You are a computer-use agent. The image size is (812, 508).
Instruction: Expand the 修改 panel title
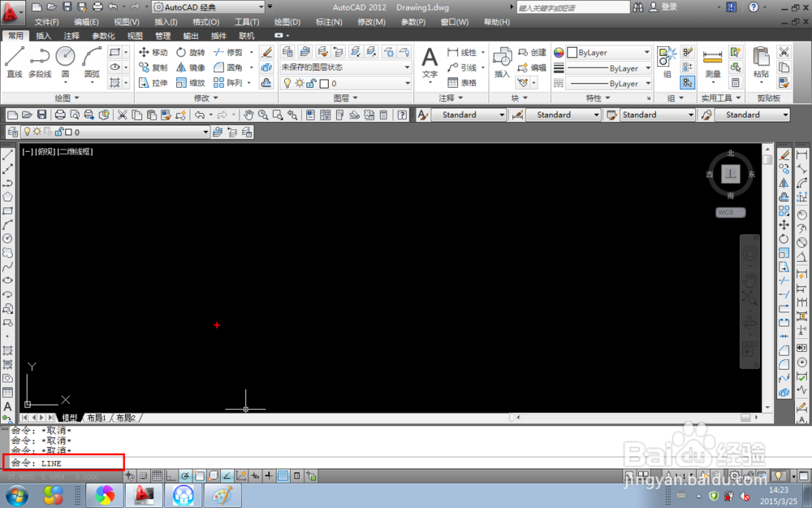click(205, 98)
